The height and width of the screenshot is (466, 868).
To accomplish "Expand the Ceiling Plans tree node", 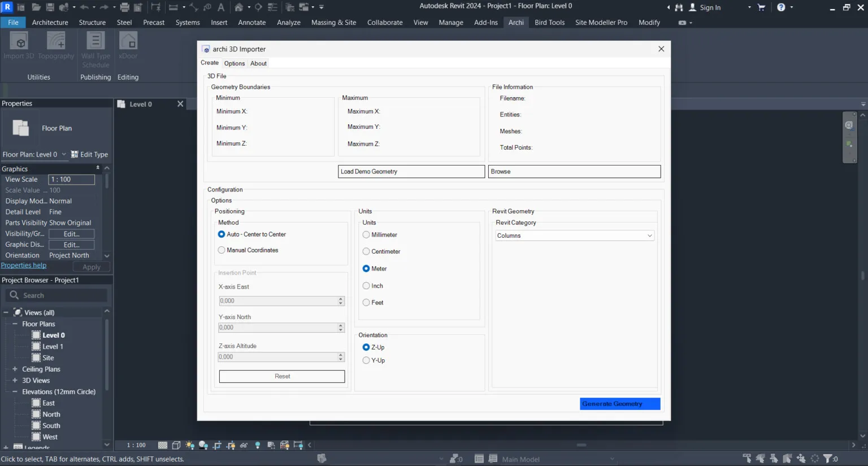I will click(x=15, y=369).
